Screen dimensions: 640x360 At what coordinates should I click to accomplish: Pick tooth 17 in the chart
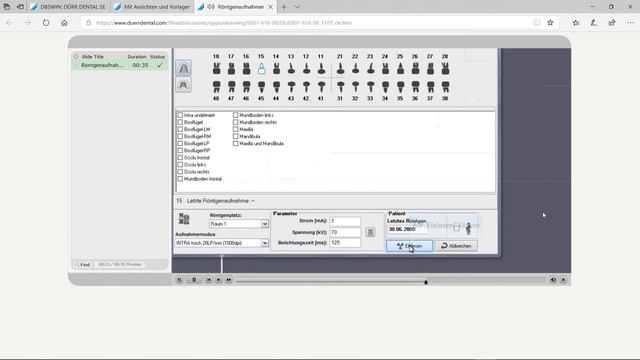tap(231, 69)
